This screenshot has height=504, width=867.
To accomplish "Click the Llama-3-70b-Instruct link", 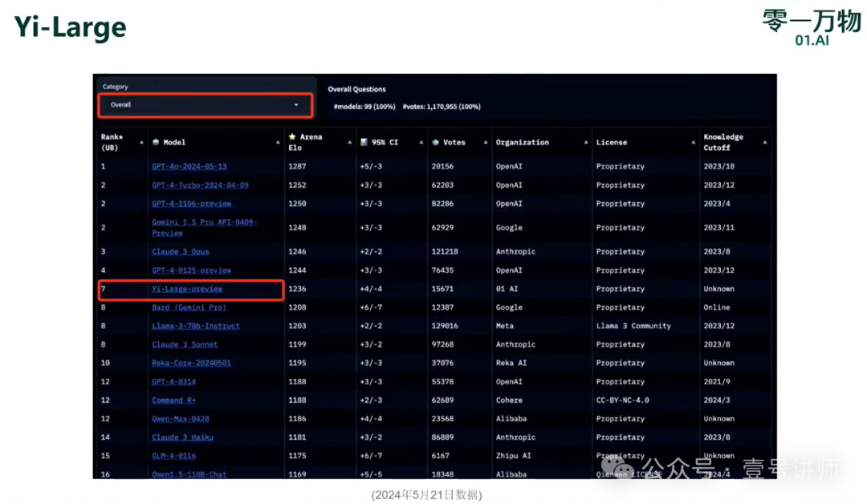I will click(196, 326).
